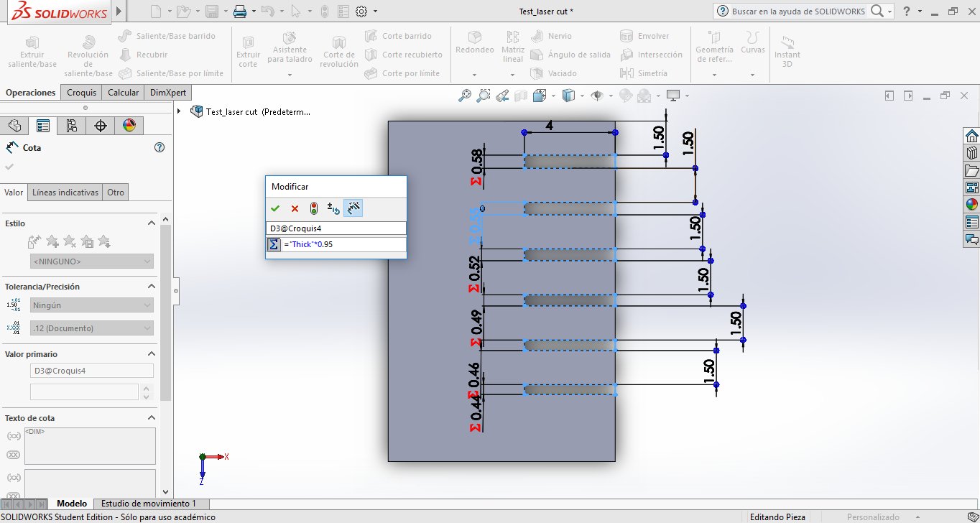Click the SOLIDWORKS help search field

800,11
